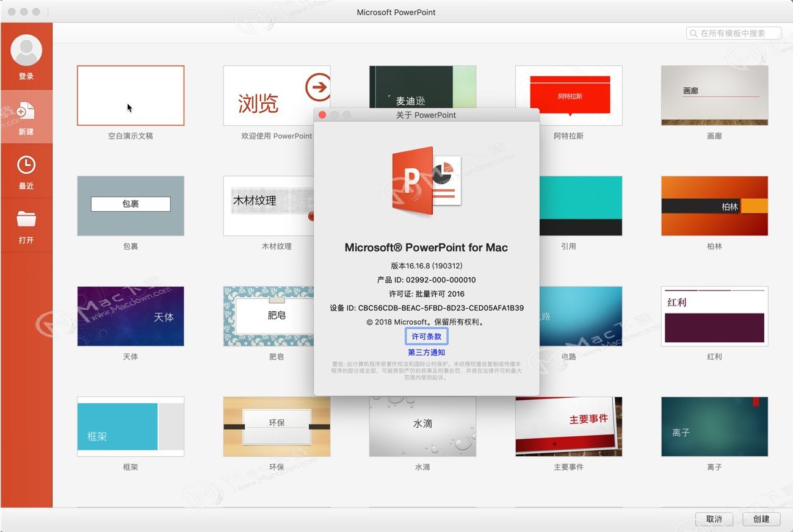This screenshot has width=793, height=532.
Task: Select the 包裹 template thumbnail
Action: [131, 206]
